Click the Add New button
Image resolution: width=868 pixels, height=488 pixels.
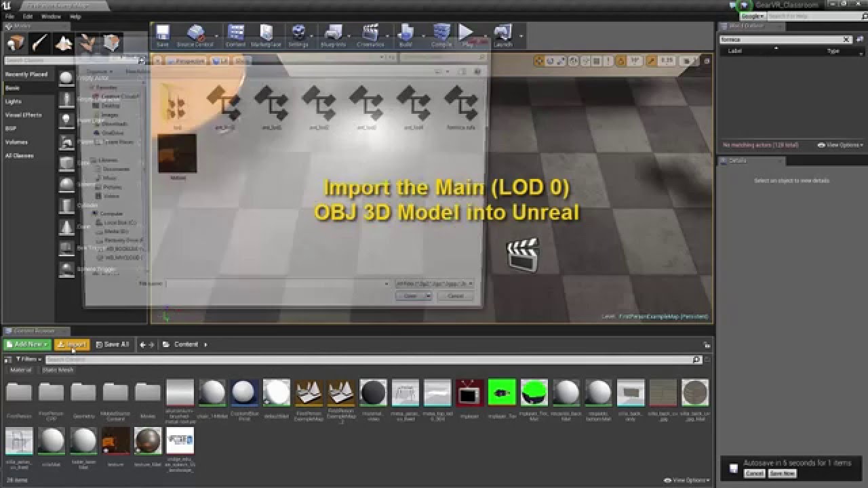click(x=27, y=344)
